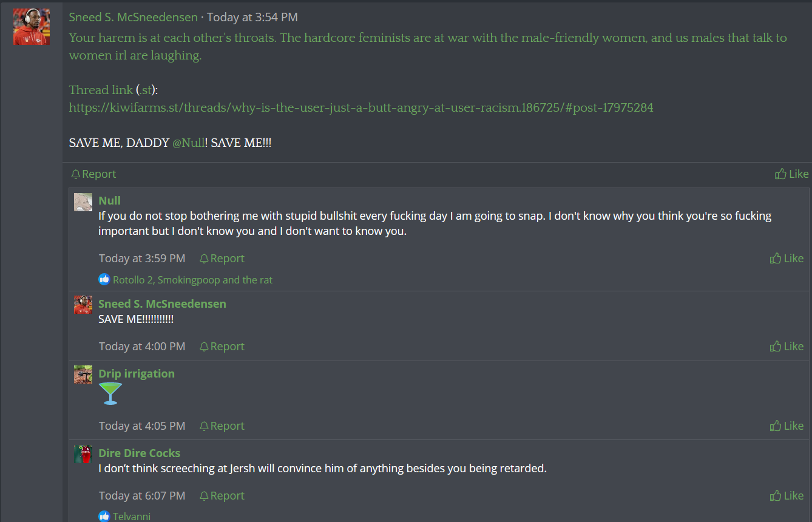Show who reacted: Rotollo 2, Smokingpoop and the rat
Screen dimensions: 812x522
[192, 280]
